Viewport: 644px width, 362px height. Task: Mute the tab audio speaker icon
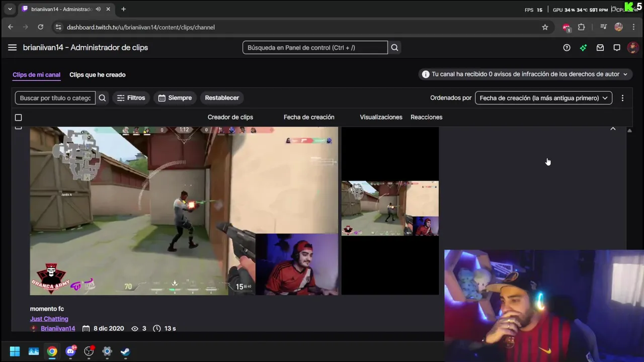pos(98,9)
